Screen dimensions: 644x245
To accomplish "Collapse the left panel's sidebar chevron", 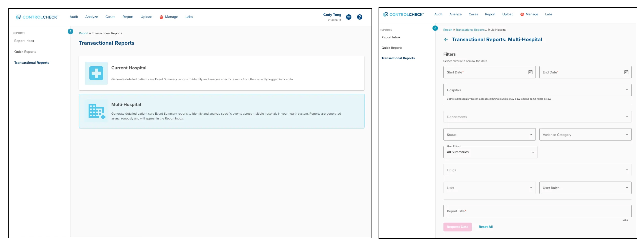I will [x=71, y=31].
